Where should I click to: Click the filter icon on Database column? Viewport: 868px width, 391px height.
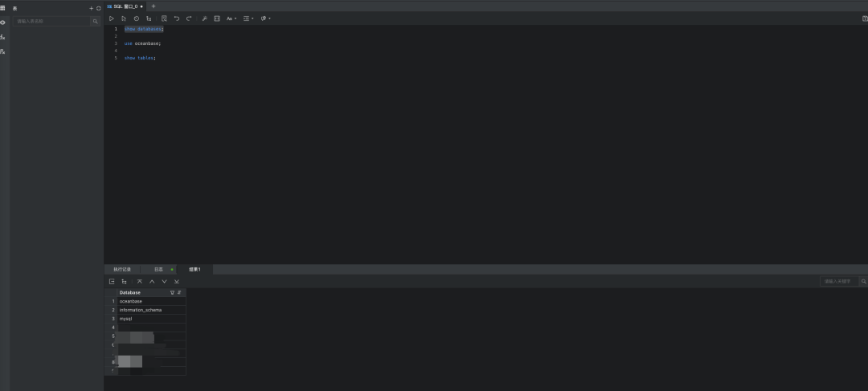click(172, 292)
